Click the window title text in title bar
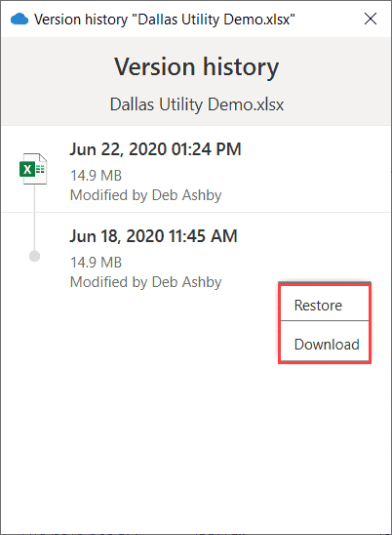 164,20
